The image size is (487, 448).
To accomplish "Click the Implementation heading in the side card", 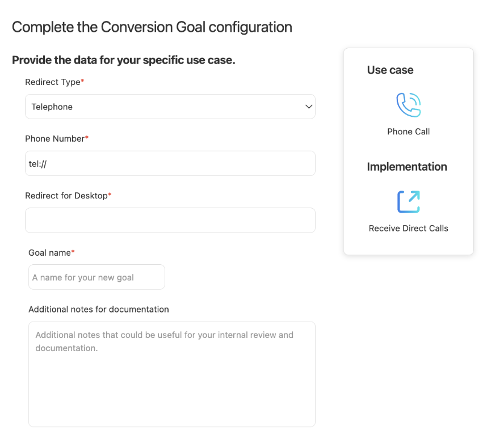I will tap(407, 167).
